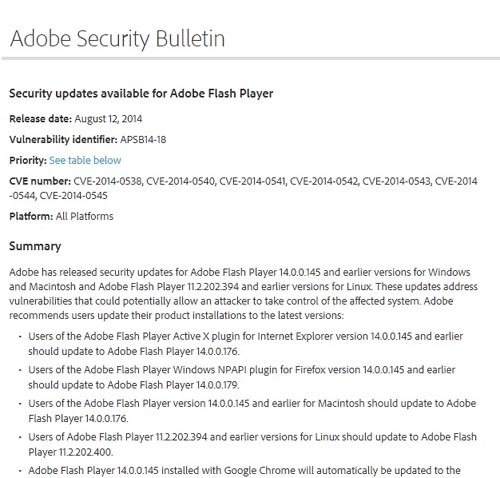Select the APSB14-18 identifier text
Screen dimensions: 500x478
pos(143,139)
